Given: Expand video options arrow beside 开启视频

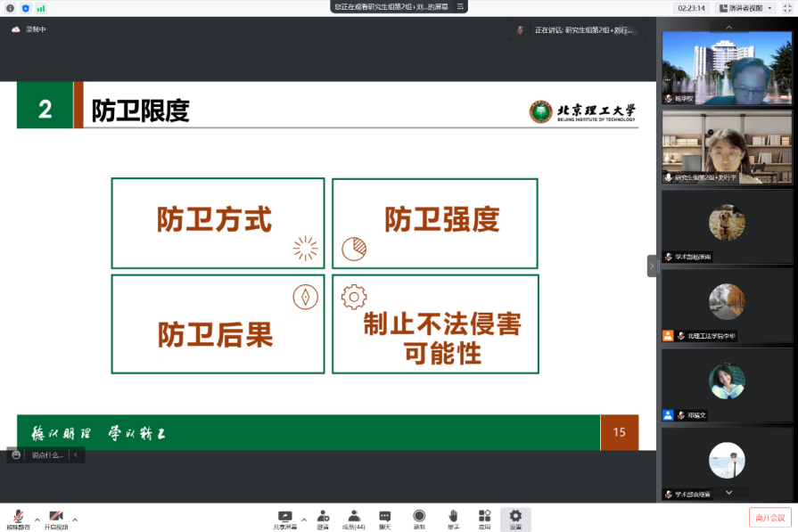Looking at the screenshot, I should pos(75,519).
